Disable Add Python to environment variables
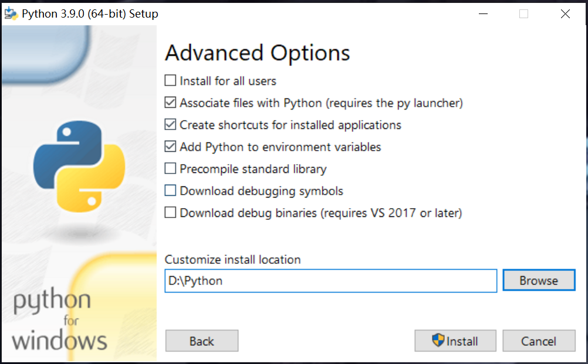This screenshot has width=588, height=364. coord(170,147)
